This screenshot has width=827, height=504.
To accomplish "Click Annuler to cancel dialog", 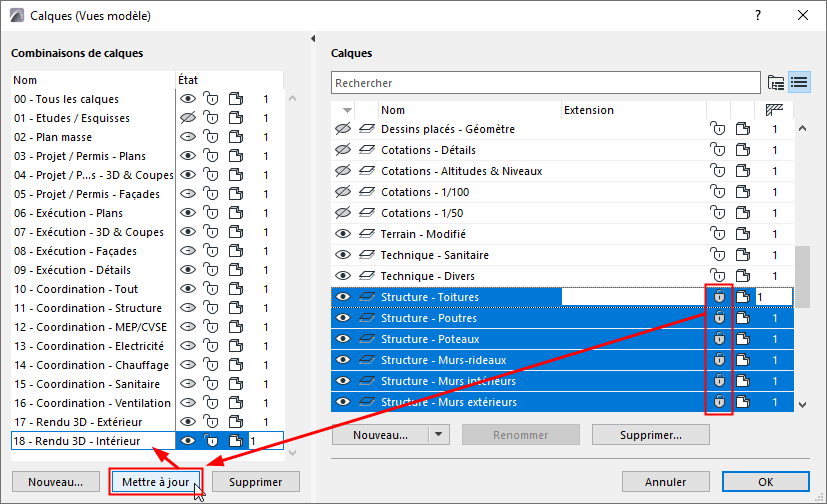I will click(666, 482).
